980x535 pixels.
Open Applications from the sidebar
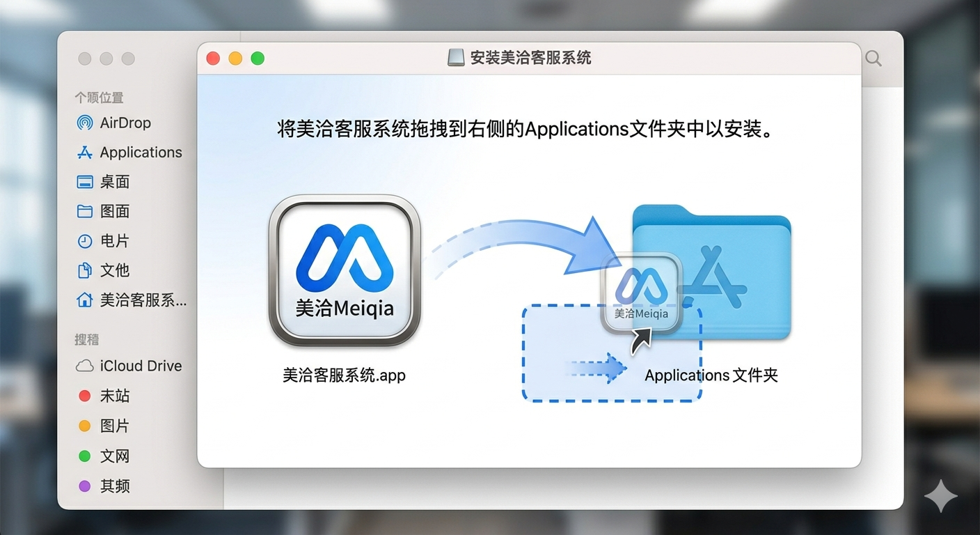[141, 152]
